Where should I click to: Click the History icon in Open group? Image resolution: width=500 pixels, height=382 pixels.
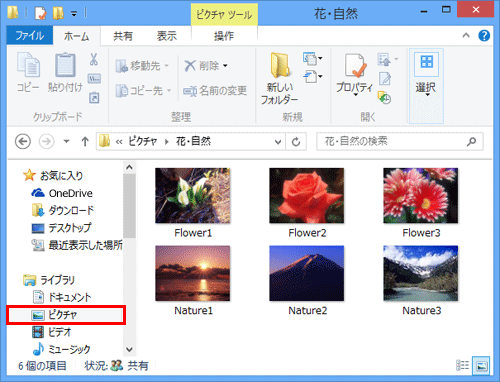click(385, 98)
